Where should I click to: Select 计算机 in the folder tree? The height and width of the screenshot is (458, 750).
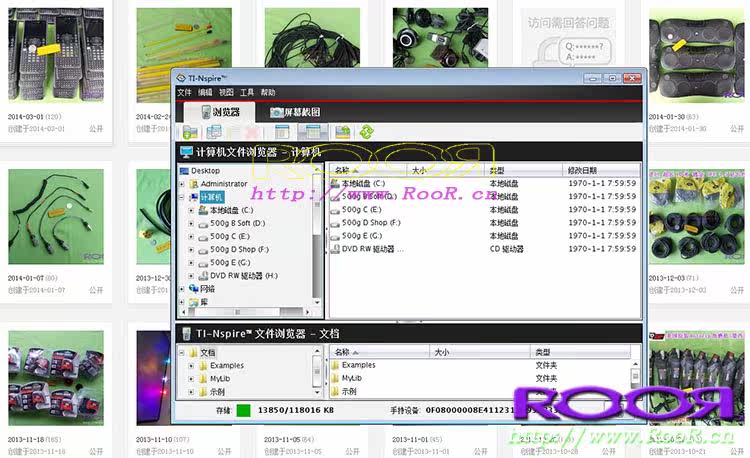[211, 197]
